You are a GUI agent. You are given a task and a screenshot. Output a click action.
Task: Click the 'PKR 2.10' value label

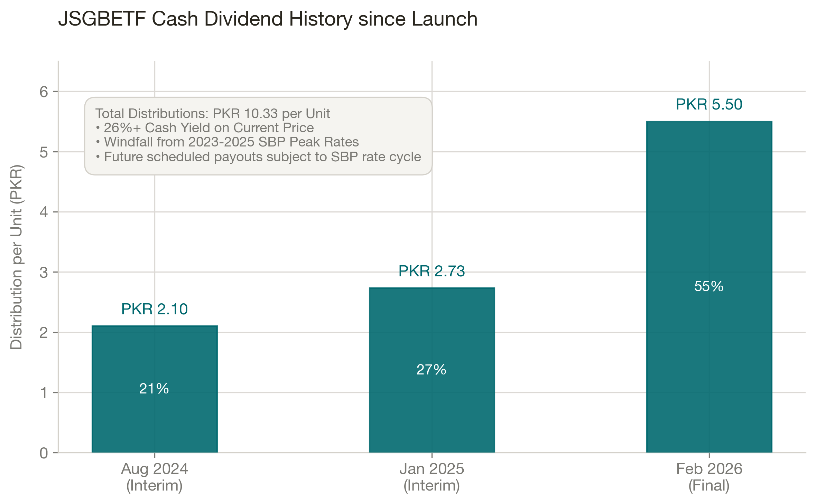click(x=155, y=309)
